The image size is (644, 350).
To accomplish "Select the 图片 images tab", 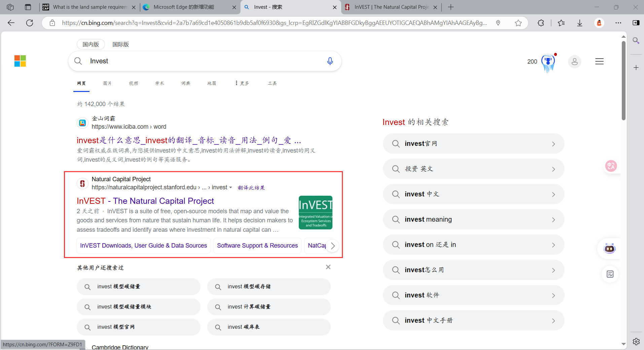I will [107, 83].
